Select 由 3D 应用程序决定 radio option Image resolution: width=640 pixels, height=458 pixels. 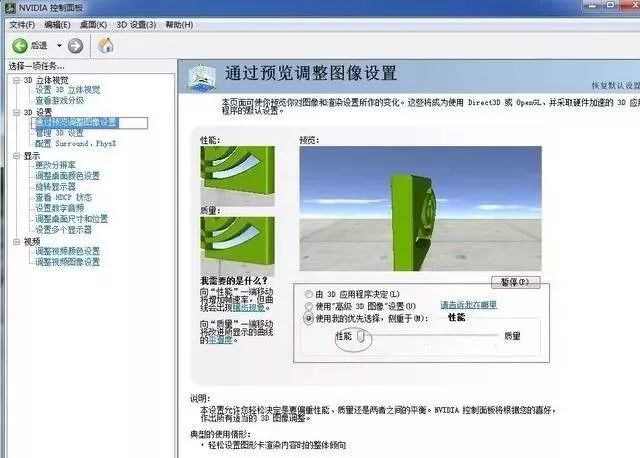(309, 294)
